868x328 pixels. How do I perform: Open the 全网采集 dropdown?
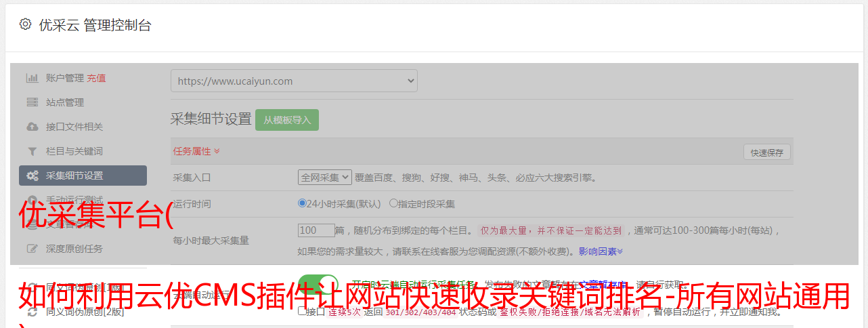coord(325,177)
